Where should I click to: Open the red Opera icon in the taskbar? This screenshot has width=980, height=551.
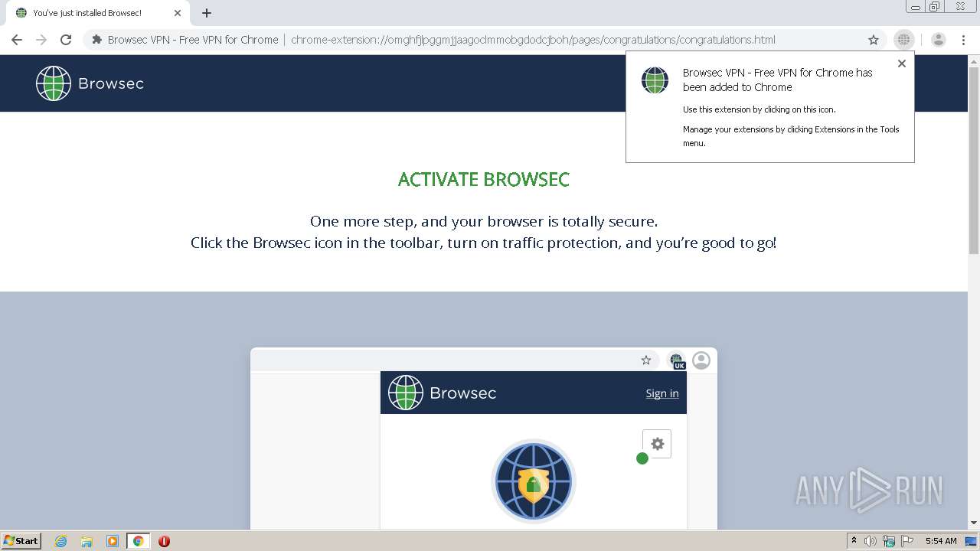tap(164, 541)
